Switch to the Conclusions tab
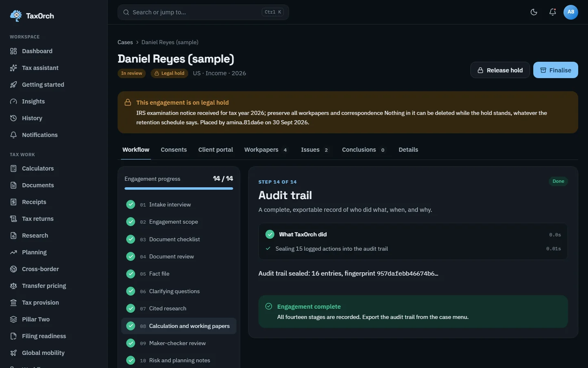The image size is (588, 368). [x=364, y=150]
